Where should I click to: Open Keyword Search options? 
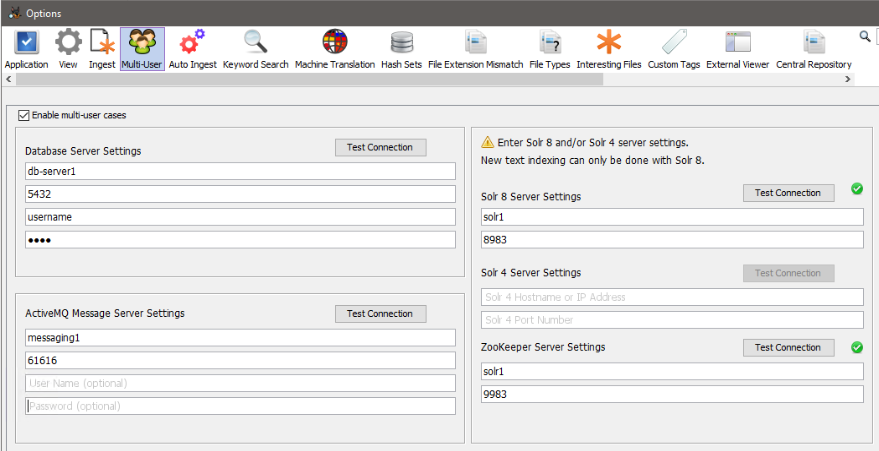(x=255, y=49)
